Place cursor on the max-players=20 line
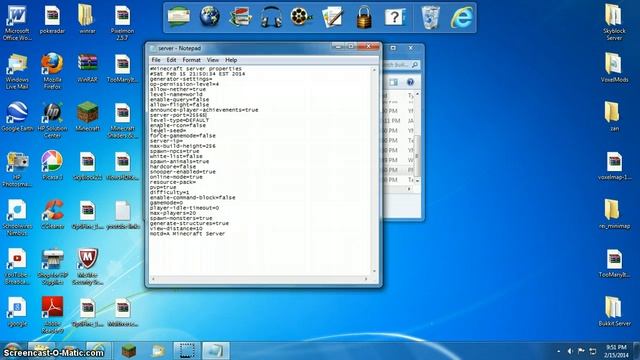The image size is (640, 360). pos(173,213)
